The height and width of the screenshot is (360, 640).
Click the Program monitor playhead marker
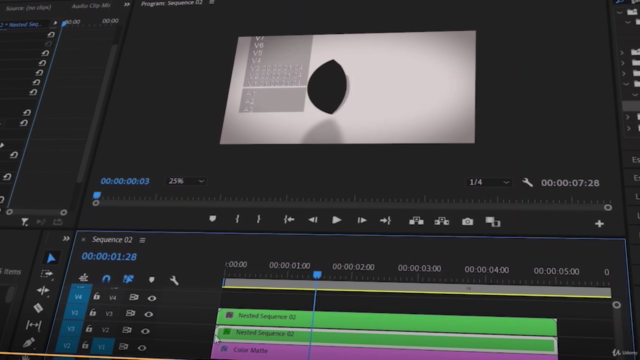(97, 195)
